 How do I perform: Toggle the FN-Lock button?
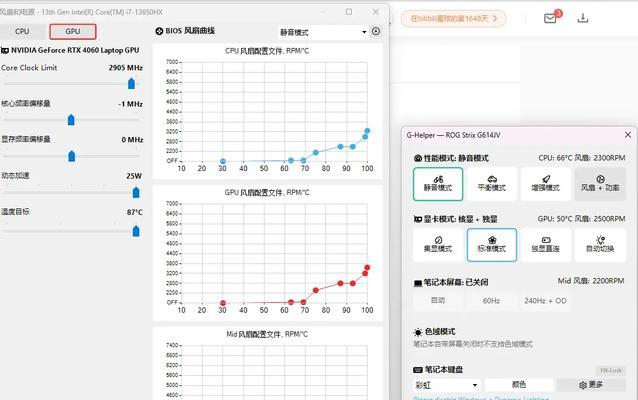[x=611, y=370]
